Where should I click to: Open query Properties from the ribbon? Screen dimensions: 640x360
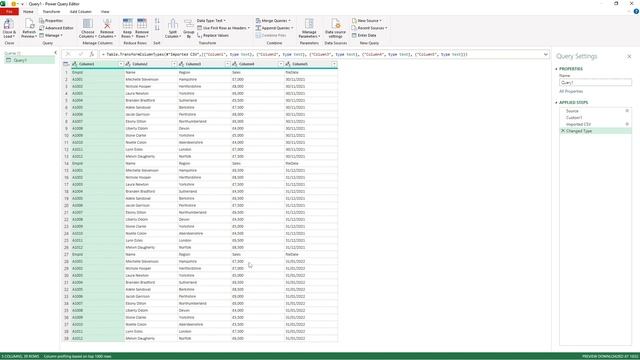pos(51,20)
